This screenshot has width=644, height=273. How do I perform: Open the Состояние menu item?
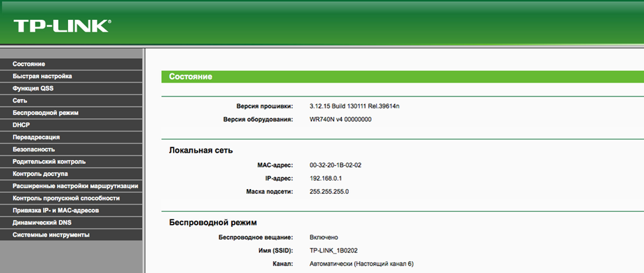71,64
